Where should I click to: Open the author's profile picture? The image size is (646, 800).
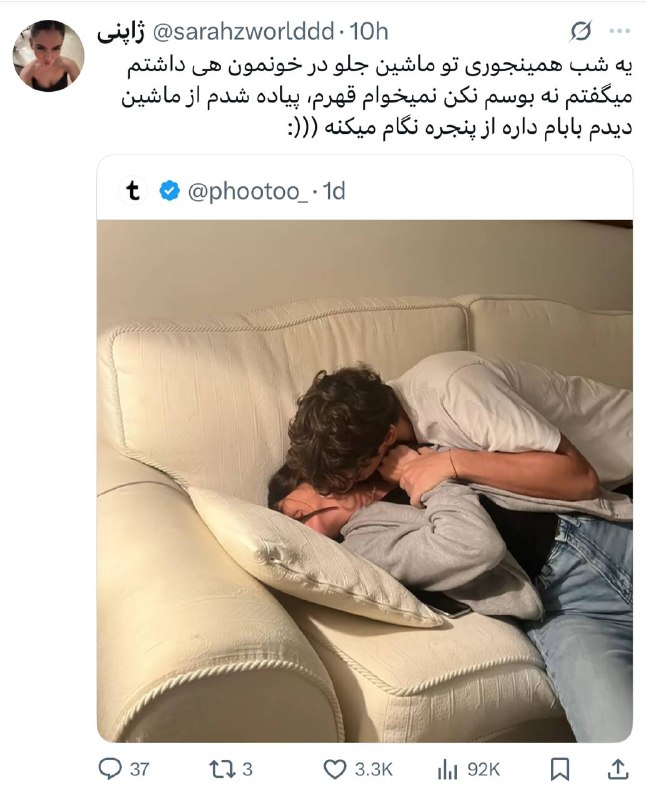[48, 56]
